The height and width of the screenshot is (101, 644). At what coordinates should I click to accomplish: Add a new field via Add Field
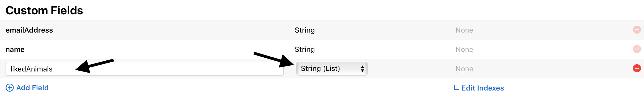pos(32,88)
